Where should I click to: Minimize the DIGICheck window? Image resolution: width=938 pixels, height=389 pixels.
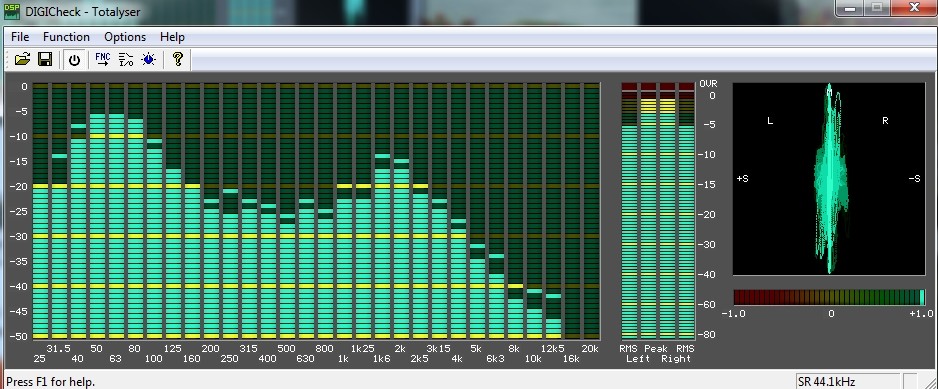tap(849, 8)
